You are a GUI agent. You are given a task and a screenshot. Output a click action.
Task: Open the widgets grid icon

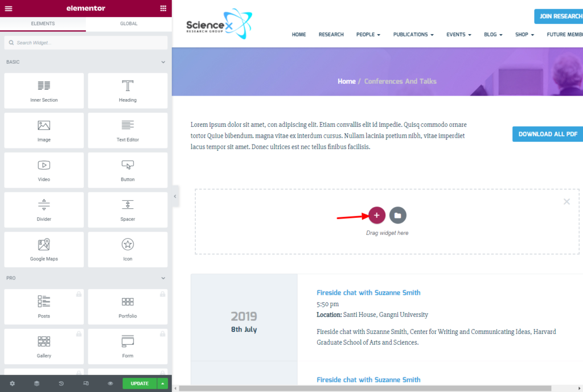click(163, 8)
